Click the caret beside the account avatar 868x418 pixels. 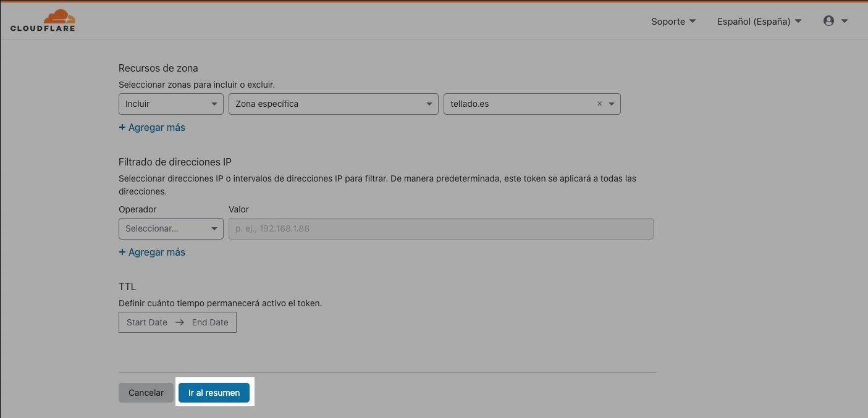click(845, 21)
